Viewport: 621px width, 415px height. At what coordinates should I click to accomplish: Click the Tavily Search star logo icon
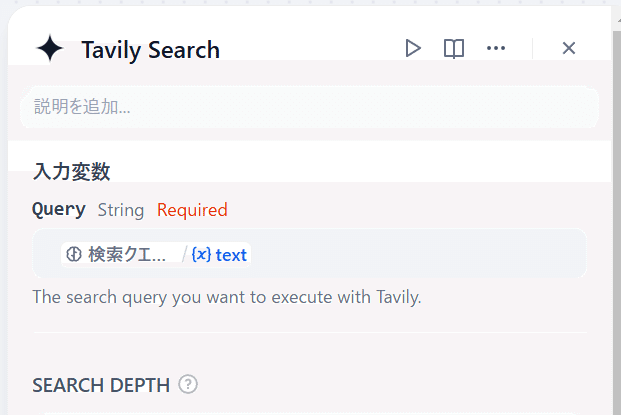[x=49, y=49]
